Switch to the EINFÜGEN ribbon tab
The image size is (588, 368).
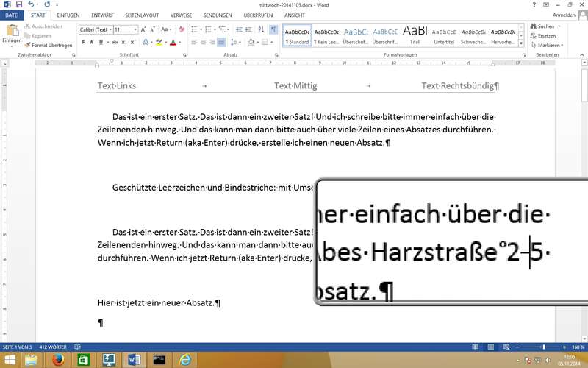(x=68, y=15)
